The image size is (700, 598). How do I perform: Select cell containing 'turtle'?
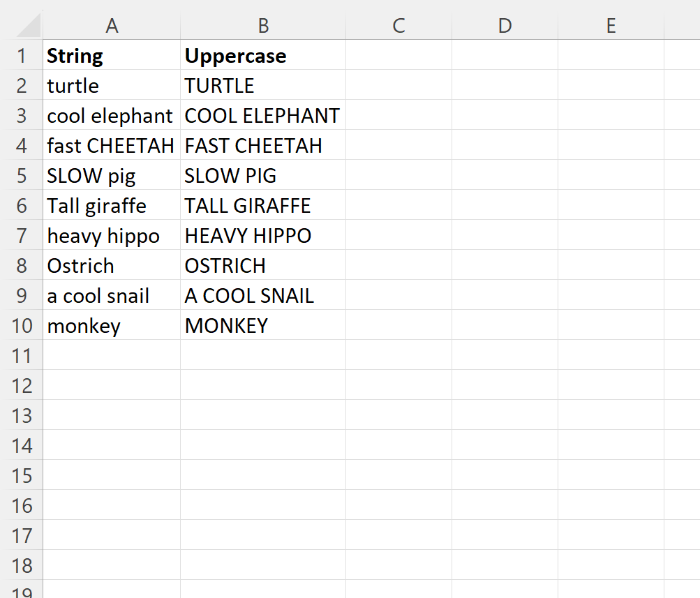[112, 85]
